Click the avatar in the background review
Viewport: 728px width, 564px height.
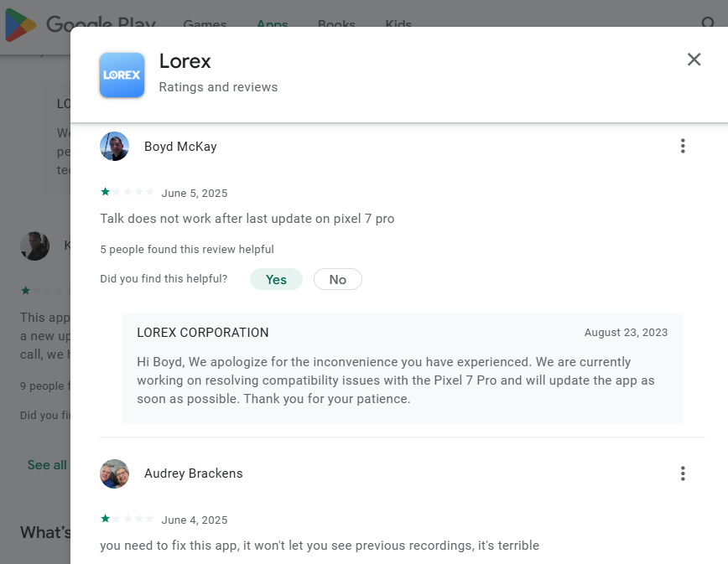pos(34,246)
